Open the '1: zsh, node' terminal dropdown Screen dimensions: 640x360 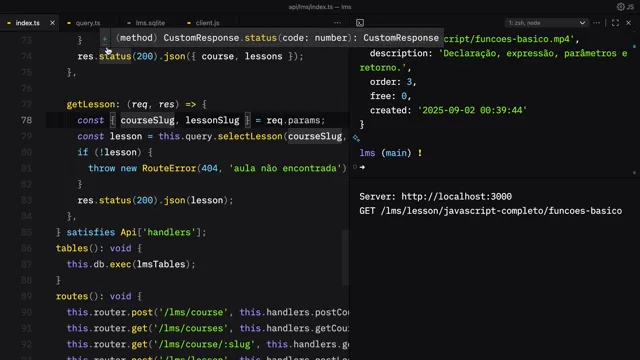[546, 23]
